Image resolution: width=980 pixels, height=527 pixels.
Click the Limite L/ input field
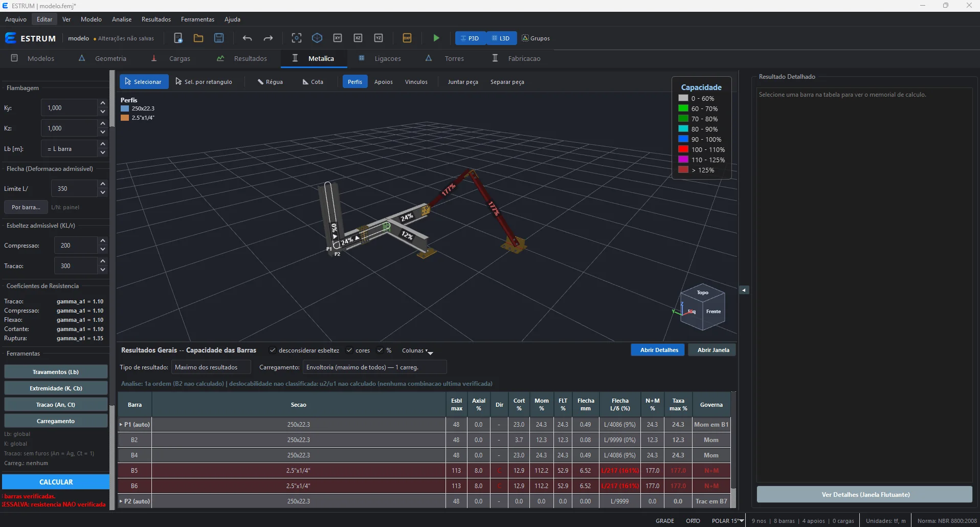74,189
